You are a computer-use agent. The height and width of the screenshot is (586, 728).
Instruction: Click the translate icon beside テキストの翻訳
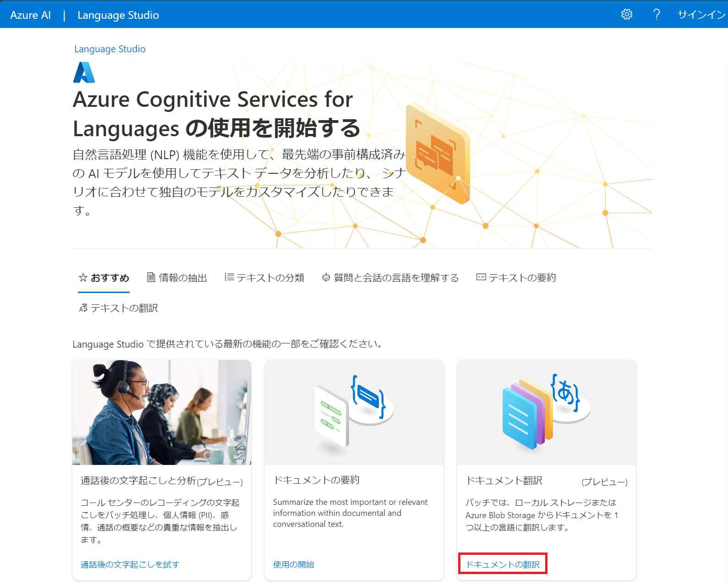[x=83, y=308]
